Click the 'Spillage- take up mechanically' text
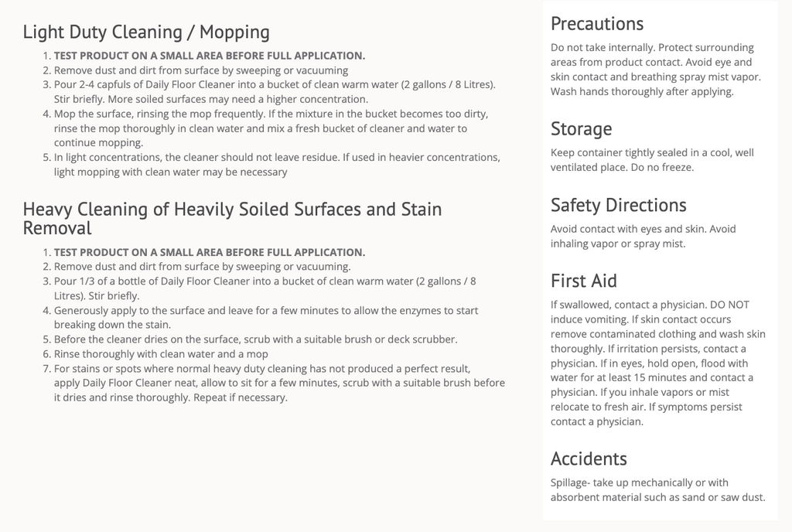The image size is (792, 532). point(658,489)
